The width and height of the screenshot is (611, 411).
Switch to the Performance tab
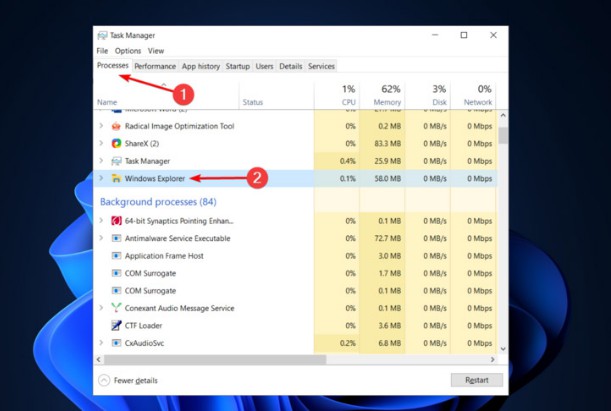tap(155, 66)
